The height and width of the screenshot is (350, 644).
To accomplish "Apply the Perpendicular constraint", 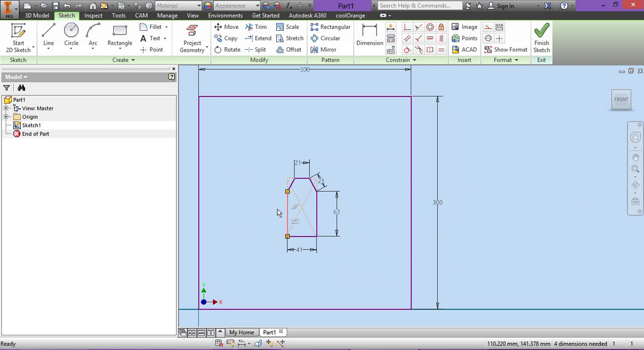I will pos(418,38).
